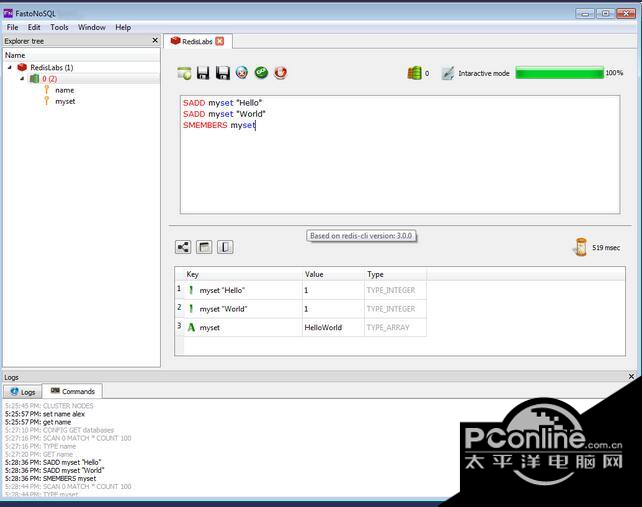
Task: Click the hourglass timer icon
Action: point(581,247)
